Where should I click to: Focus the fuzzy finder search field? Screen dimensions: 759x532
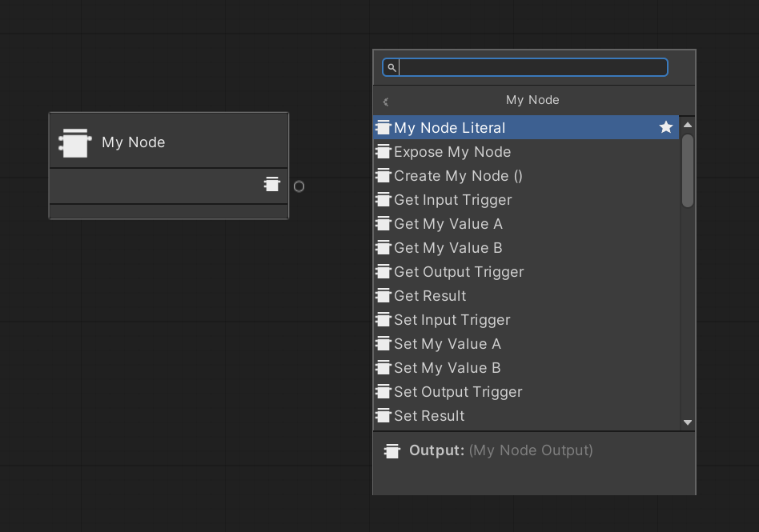click(x=532, y=67)
